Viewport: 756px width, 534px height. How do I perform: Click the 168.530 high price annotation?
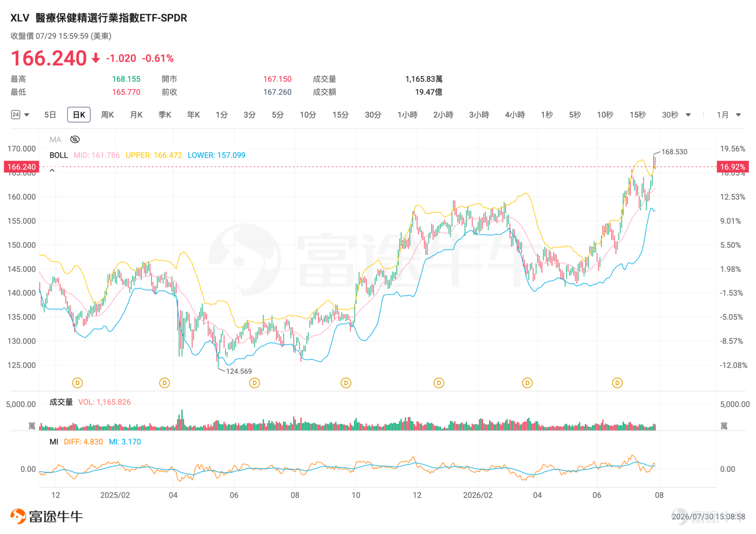(x=674, y=152)
